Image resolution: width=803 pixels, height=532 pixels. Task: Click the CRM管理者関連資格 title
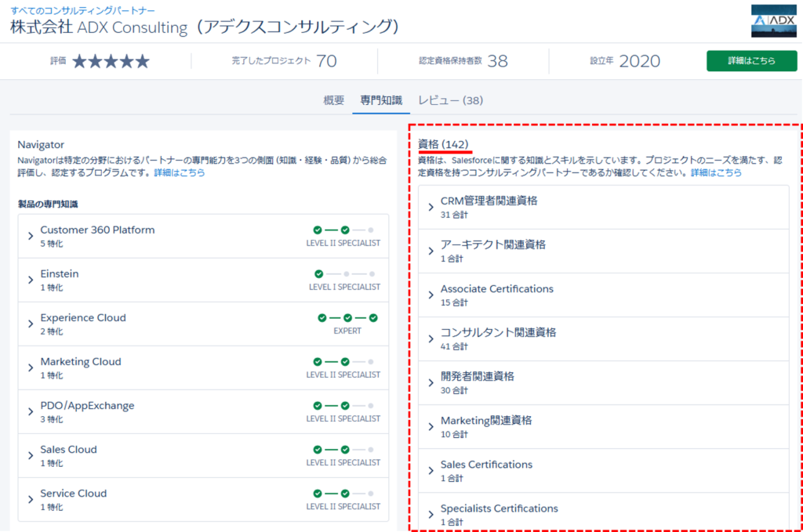click(x=489, y=201)
